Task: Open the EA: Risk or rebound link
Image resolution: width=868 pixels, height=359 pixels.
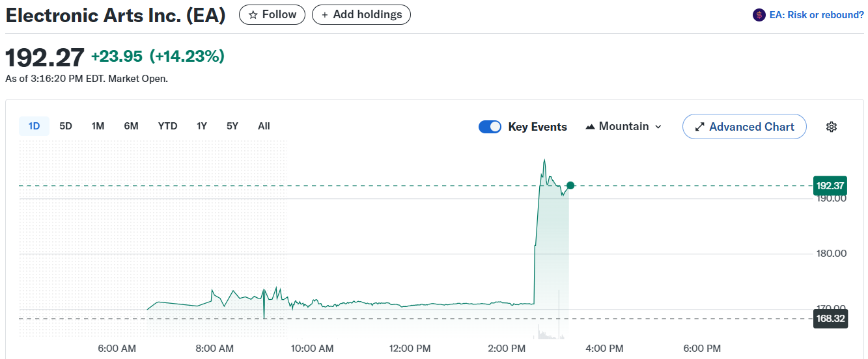Action: tap(817, 15)
